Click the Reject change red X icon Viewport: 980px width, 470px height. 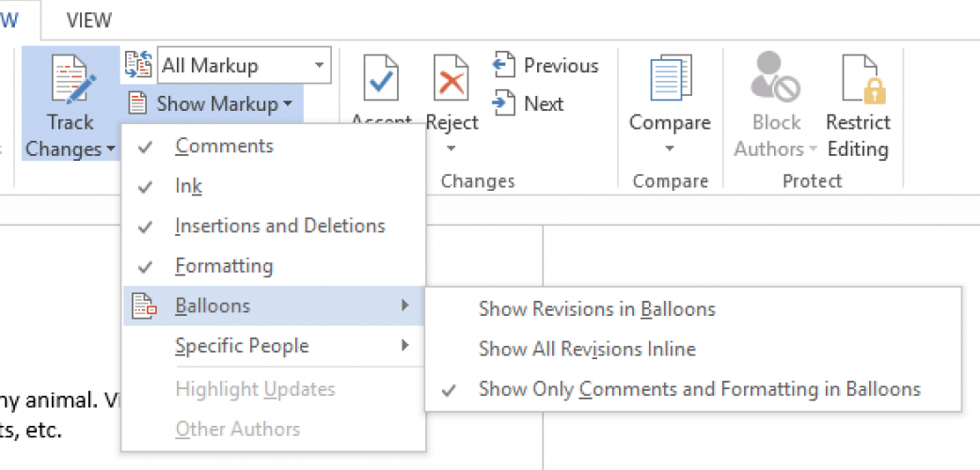(x=451, y=80)
